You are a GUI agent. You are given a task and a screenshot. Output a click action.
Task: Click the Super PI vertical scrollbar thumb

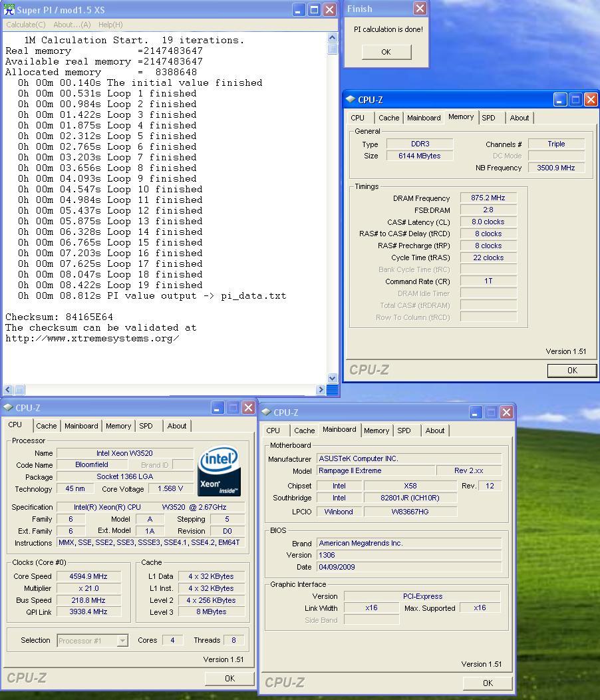click(x=332, y=48)
